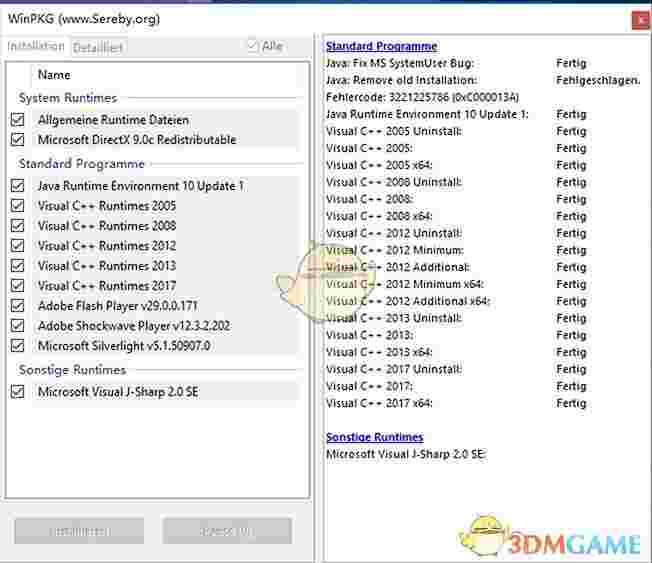Click log line Visual C++ 2013 x64

[379, 352]
